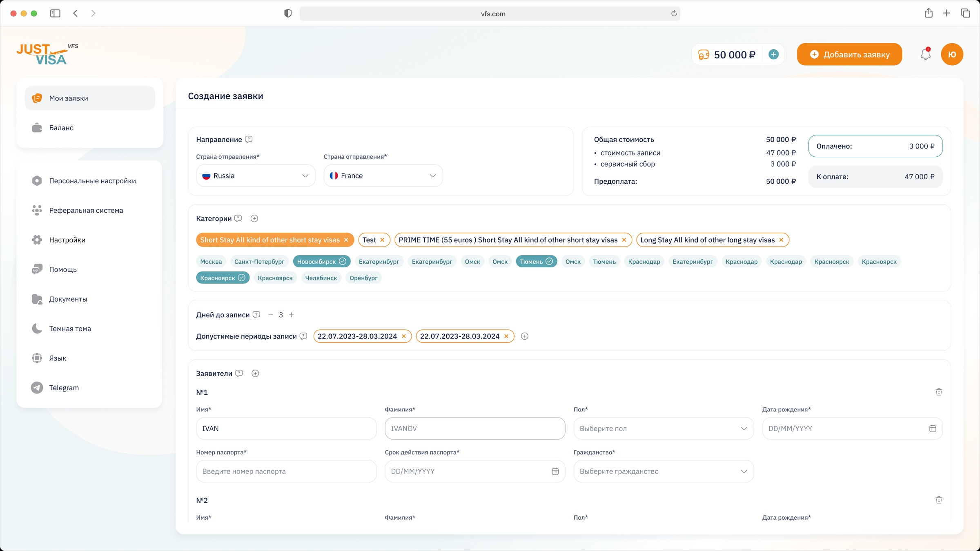Image resolution: width=980 pixels, height=551 pixels.
Task: Click the help icon beside Категории
Action: coord(238,218)
